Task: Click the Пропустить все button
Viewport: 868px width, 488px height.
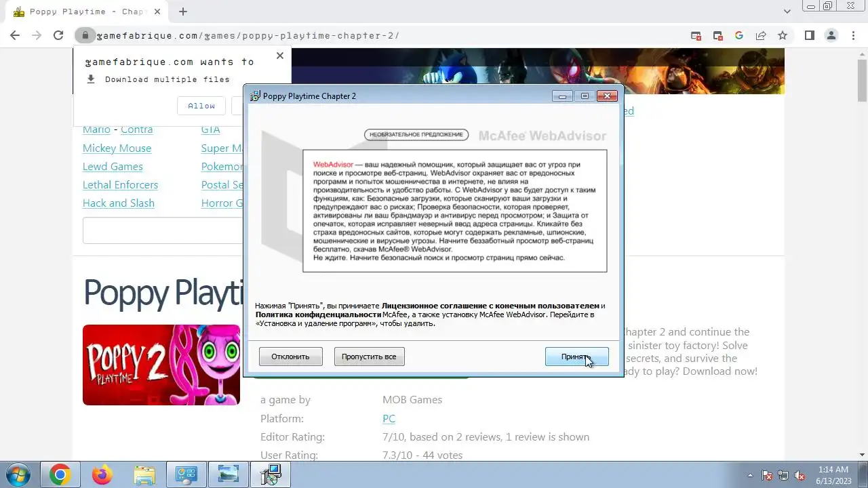Action: tap(369, 357)
